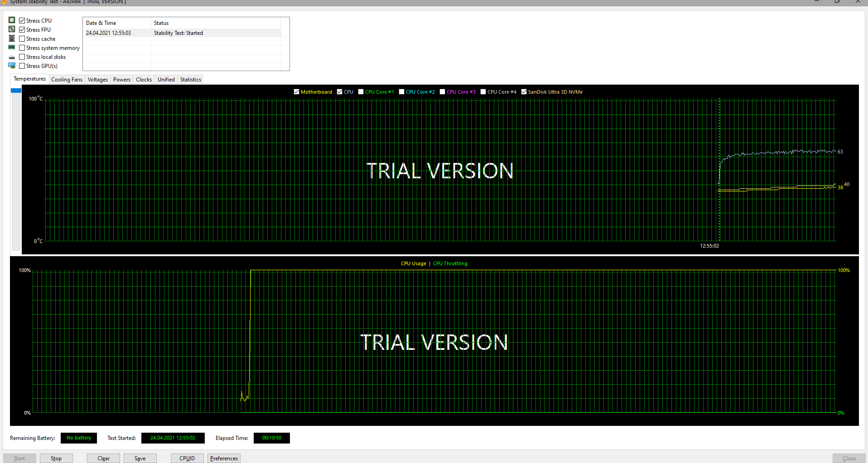Open the Unified tab
Screen dimensions: 868x463
(166, 80)
